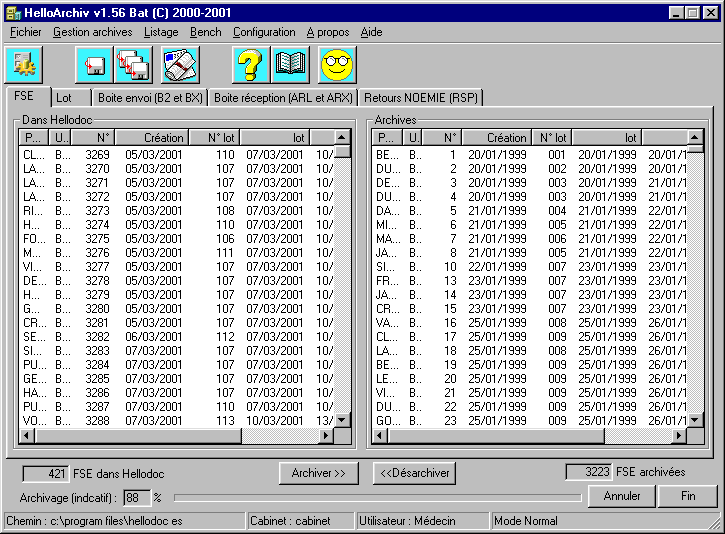Click the <<Désarchiver button

point(414,473)
